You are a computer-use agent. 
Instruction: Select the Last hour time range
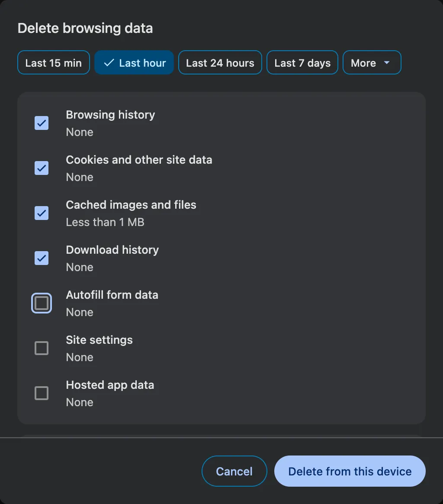pos(134,63)
